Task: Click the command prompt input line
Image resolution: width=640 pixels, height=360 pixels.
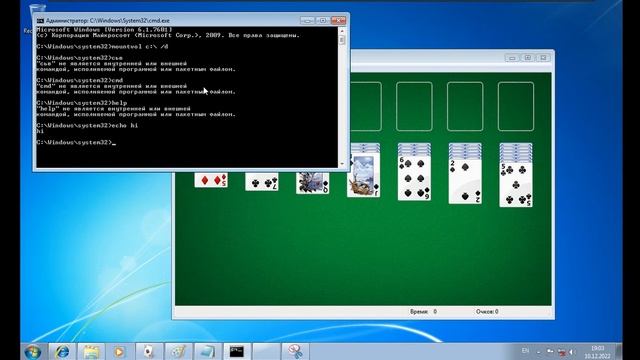Action: click(76, 142)
